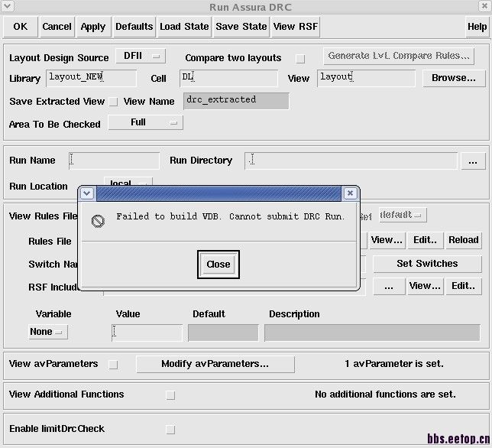Toggle View Additional Functions checkbox
The height and width of the screenshot is (448, 492).
[x=170, y=395]
